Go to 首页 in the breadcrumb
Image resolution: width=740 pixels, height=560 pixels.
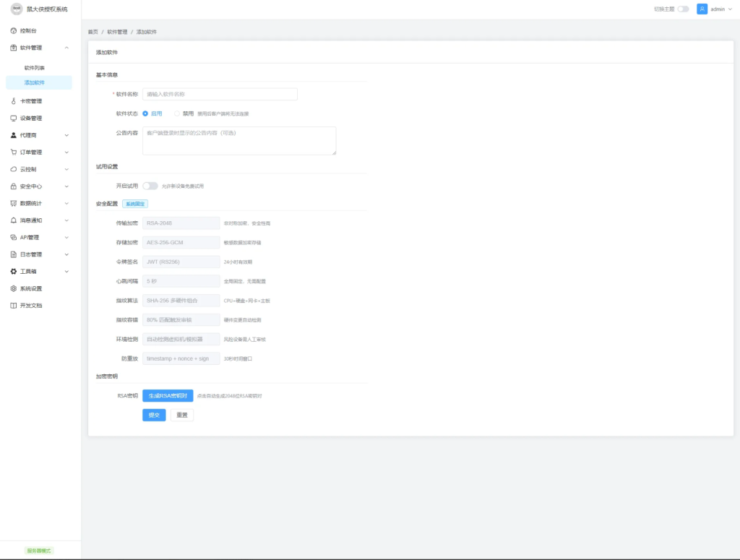pos(92,32)
